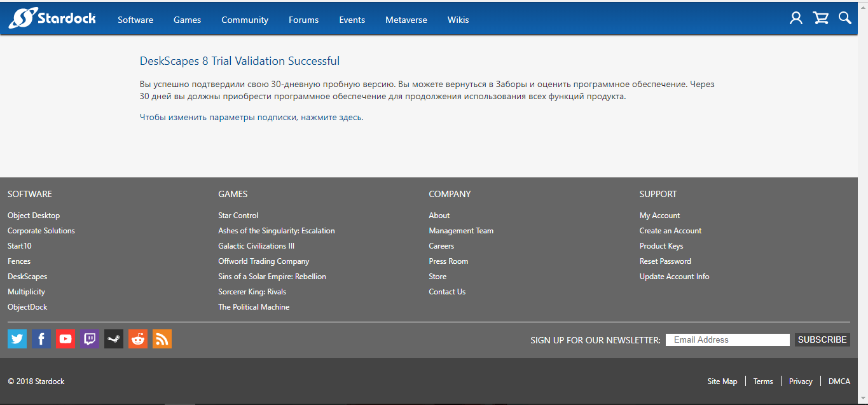The image size is (868, 405).
Task: Open the Press Room link
Action: click(x=448, y=261)
